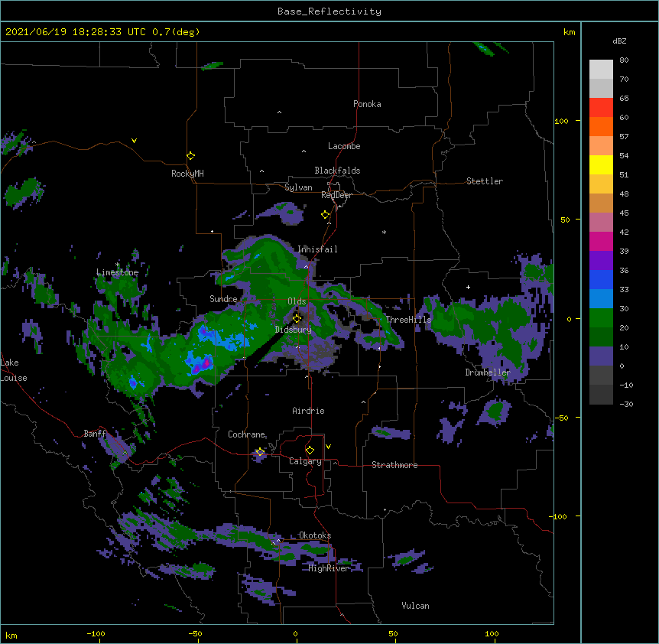Image resolution: width=659 pixels, height=644 pixels.
Task: Click the Olds label
Action: (x=297, y=301)
